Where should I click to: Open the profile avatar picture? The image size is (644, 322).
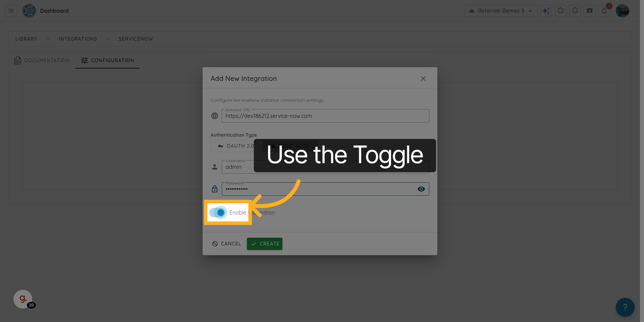tap(623, 10)
